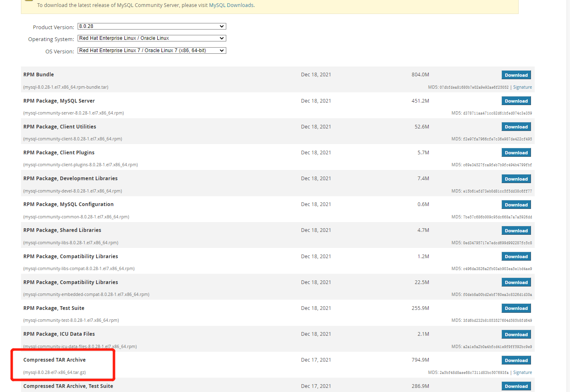570x392 pixels.
Task: Select the 'RPM Package, MySQL Configuration' title
Action: pyautogui.click(x=69, y=204)
